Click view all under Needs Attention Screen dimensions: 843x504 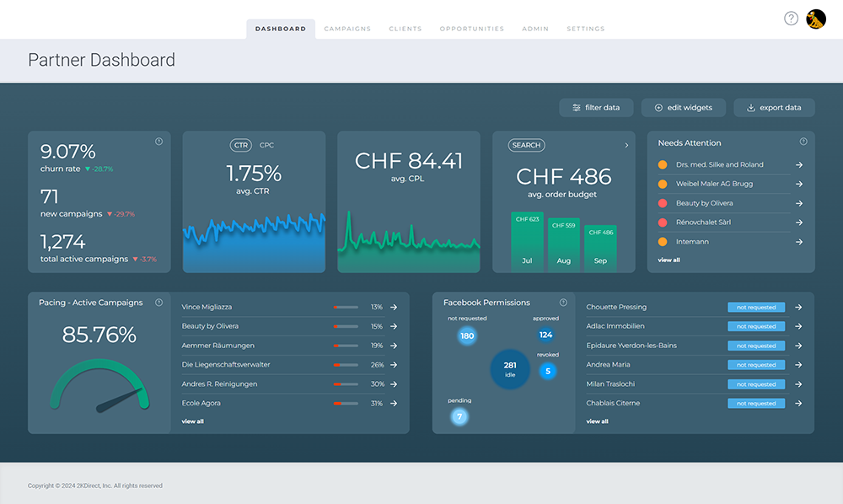click(668, 260)
